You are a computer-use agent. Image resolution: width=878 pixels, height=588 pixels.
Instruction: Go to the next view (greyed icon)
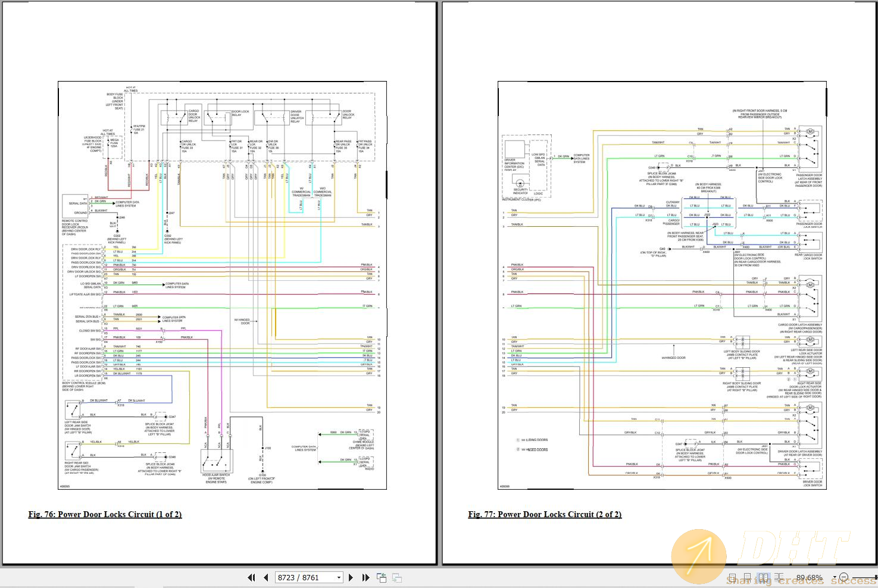pyautogui.click(x=396, y=577)
